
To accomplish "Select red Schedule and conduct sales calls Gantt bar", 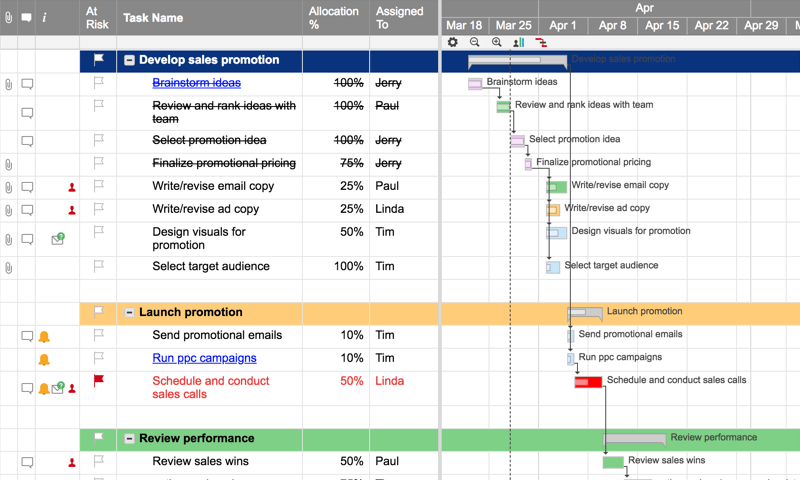I will pos(588,382).
